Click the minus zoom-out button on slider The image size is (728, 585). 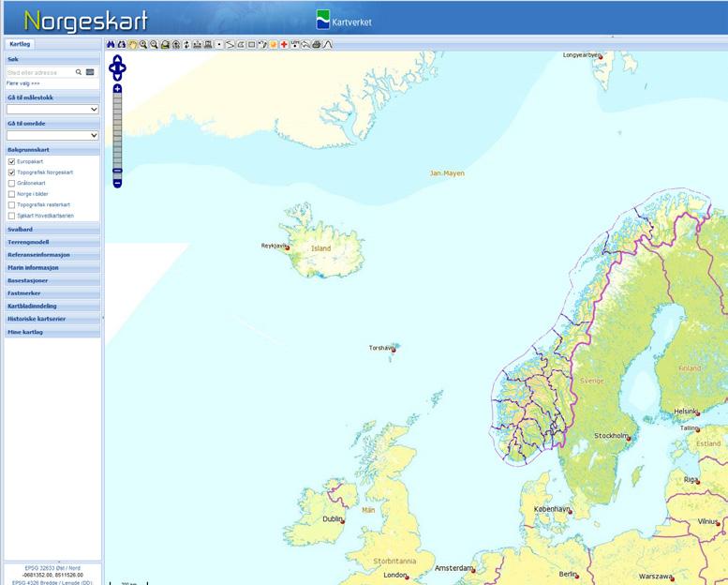[x=117, y=184]
